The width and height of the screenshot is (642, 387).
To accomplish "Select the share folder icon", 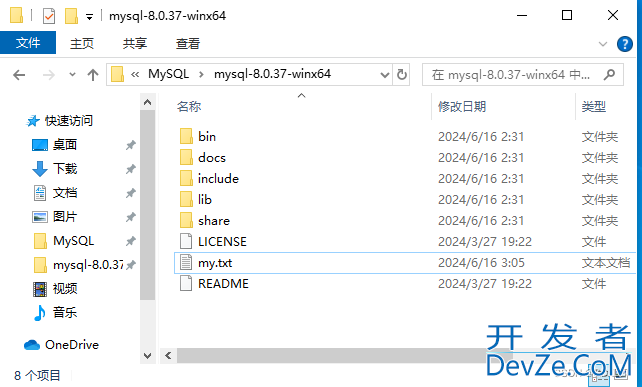I will point(186,221).
